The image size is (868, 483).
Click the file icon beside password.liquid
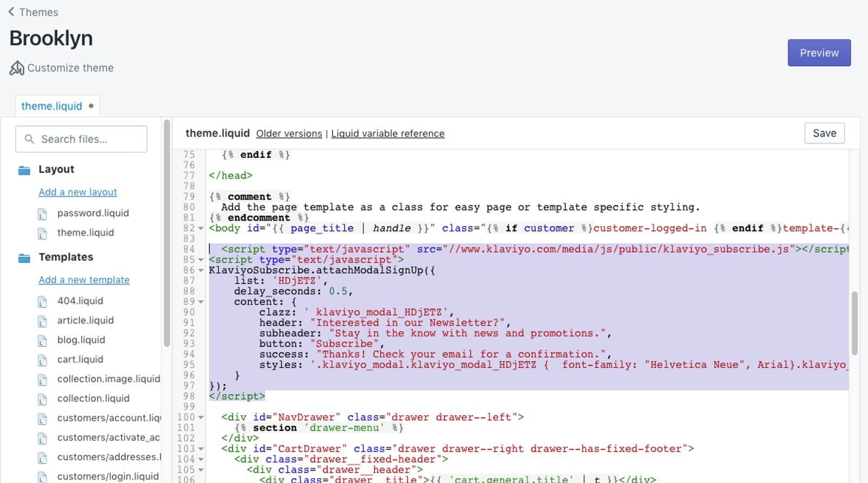42,214
